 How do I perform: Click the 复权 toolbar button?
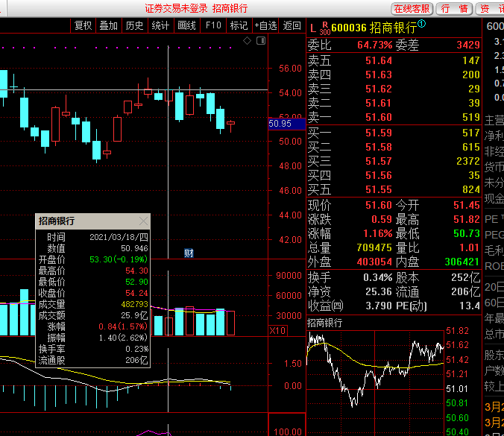pos(84,25)
